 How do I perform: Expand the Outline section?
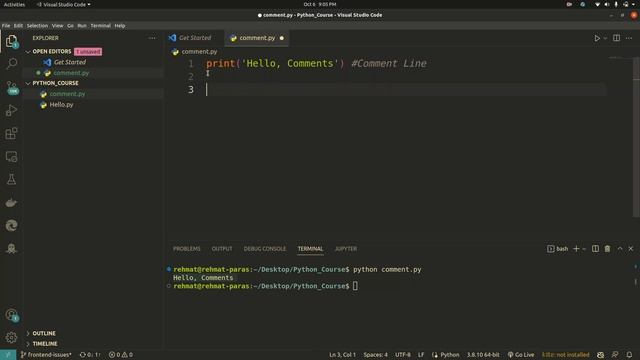44,333
